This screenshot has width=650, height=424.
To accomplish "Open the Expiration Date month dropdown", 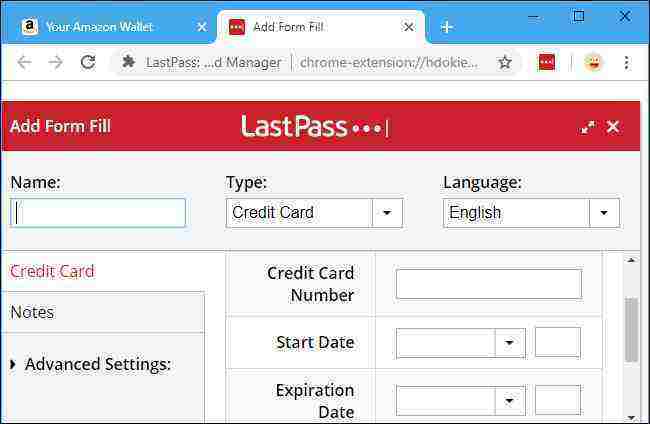I will click(x=461, y=400).
